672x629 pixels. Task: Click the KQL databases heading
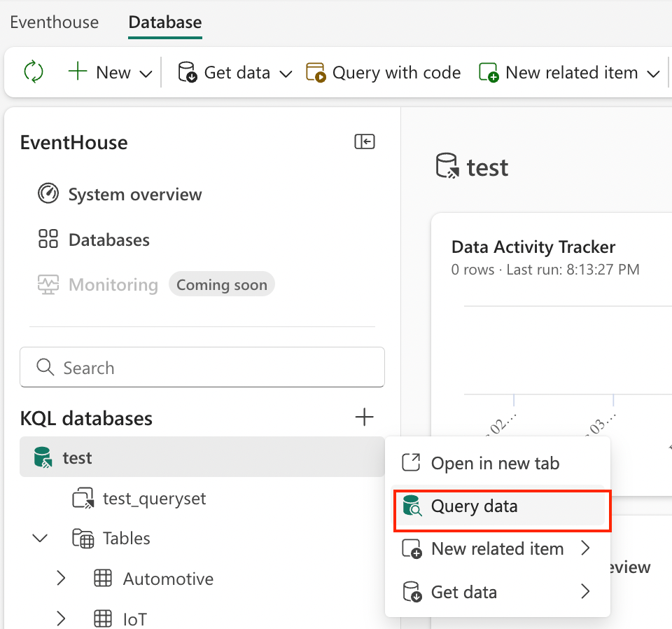point(86,418)
